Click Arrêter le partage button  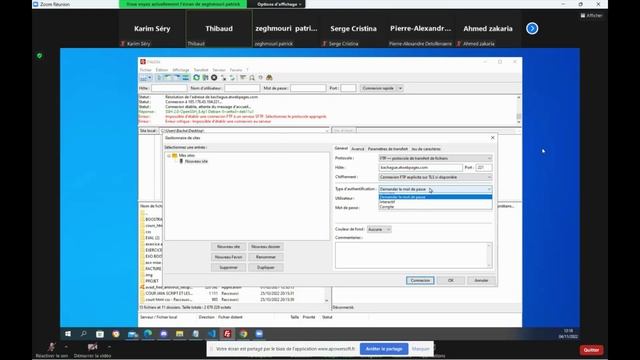click(384, 349)
